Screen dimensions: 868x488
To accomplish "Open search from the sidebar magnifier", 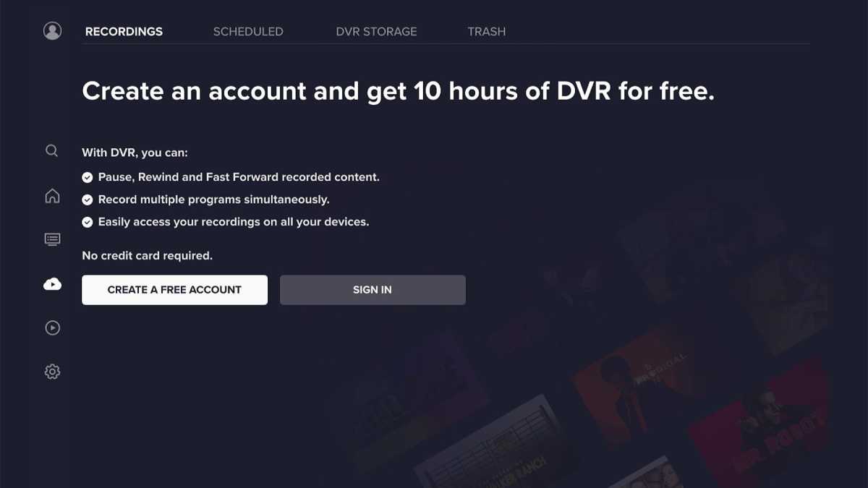I will click(x=52, y=151).
